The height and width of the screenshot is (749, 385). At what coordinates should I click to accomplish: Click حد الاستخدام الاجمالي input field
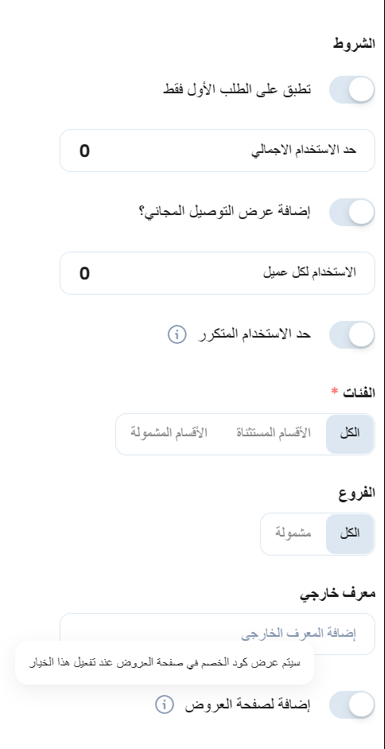217,150
